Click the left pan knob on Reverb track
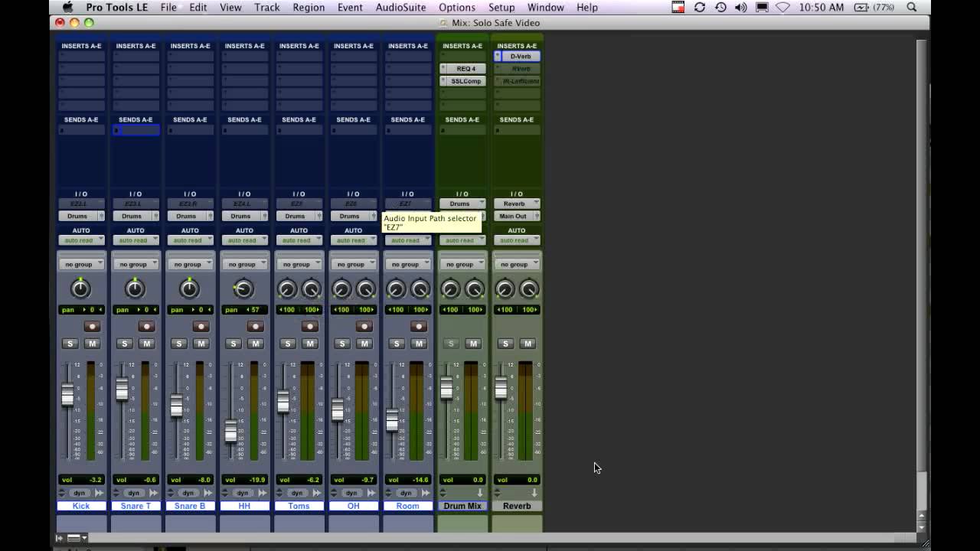The height and width of the screenshot is (551, 980). pyautogui.click(x=505, y=289)
